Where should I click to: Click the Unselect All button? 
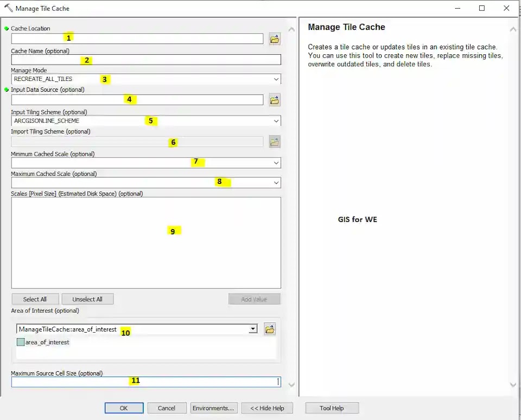click(87, 299)
